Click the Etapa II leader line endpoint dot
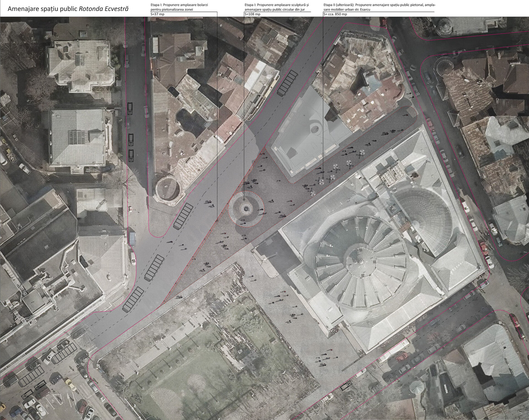Screen dimensions: 529x420 coord(323,178)
